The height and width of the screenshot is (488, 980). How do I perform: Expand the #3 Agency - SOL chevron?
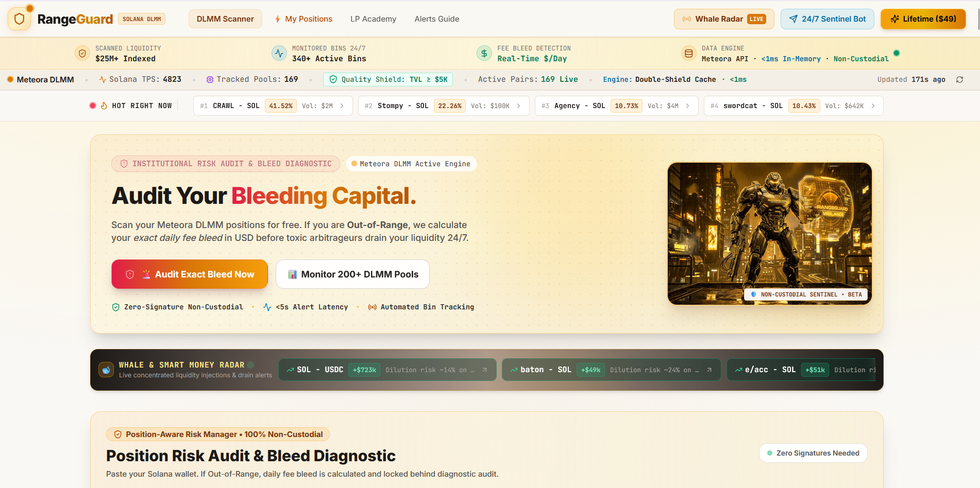(x=687, y=106)
